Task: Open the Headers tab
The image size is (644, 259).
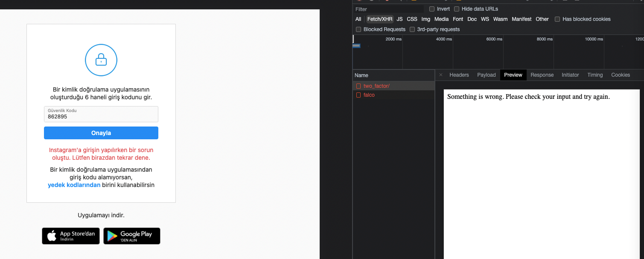Action: [x=459, y=75]
